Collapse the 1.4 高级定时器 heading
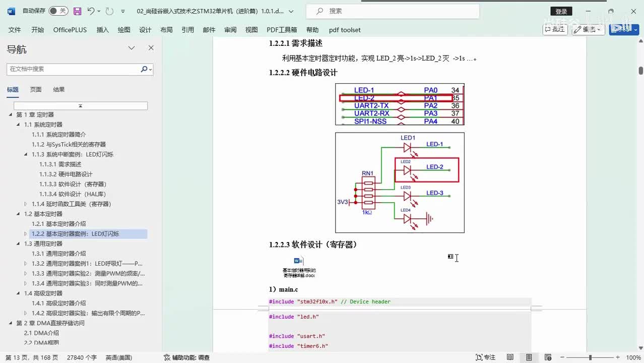 click(18, 293)
